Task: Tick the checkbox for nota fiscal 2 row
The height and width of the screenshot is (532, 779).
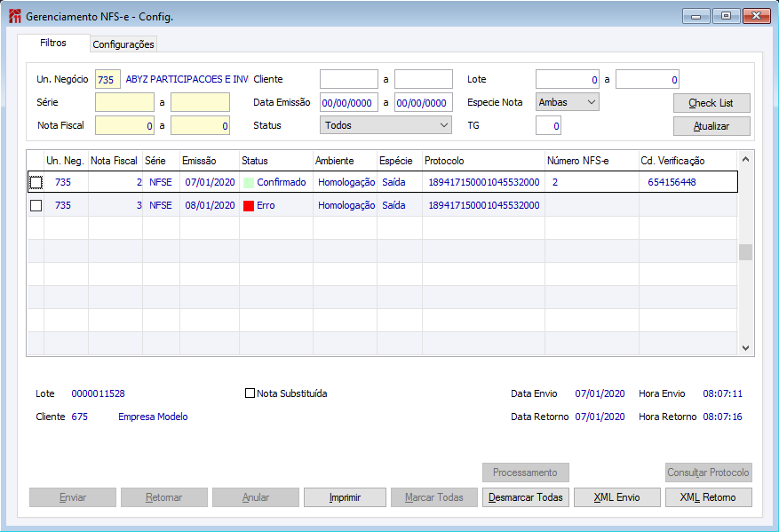Action: (x=36, y=182)
